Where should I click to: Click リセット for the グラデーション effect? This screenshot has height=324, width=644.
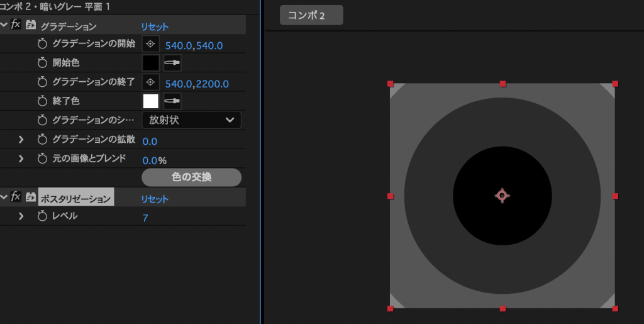pos(154,26)
